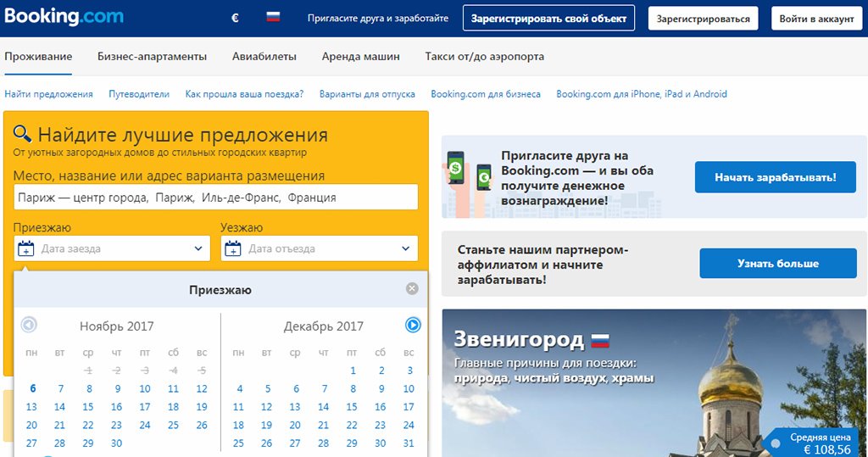Select December 25 in calendar

click(x=238, y=443)
